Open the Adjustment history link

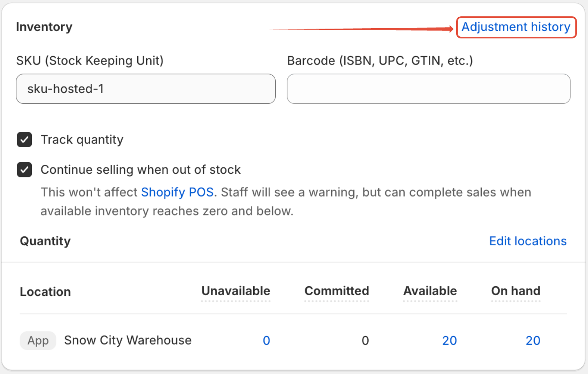(x=516, y=27)
